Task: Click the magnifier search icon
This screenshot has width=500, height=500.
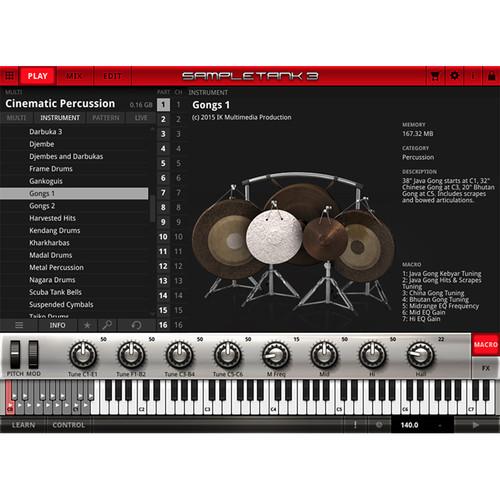Action: tap(107, 325)
